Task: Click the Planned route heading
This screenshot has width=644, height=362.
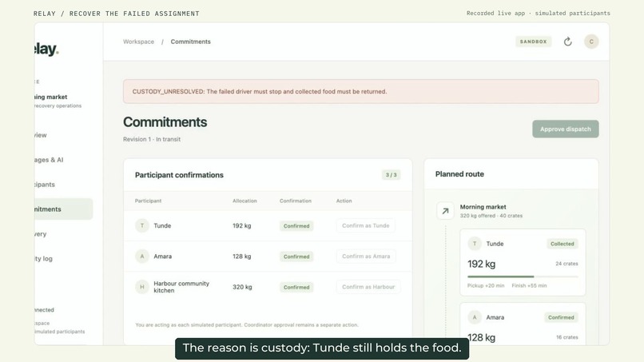Action: (459, 174)
